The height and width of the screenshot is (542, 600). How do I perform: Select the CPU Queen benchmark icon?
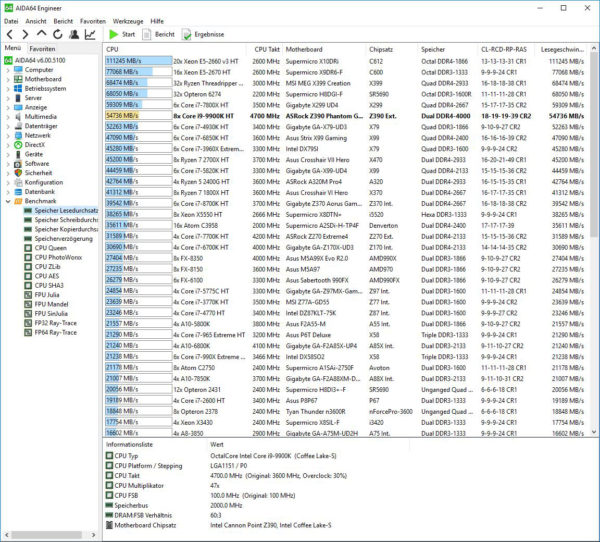[28, 248]
